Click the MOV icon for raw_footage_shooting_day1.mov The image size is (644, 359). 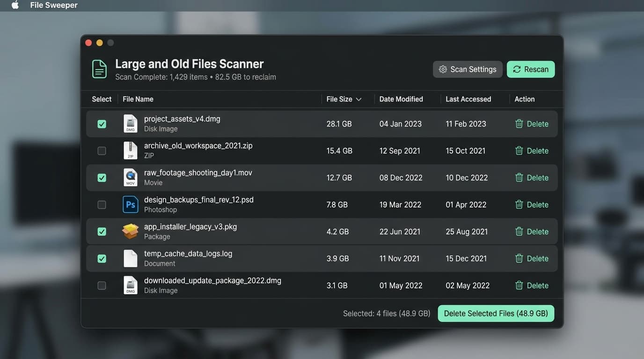131,178
